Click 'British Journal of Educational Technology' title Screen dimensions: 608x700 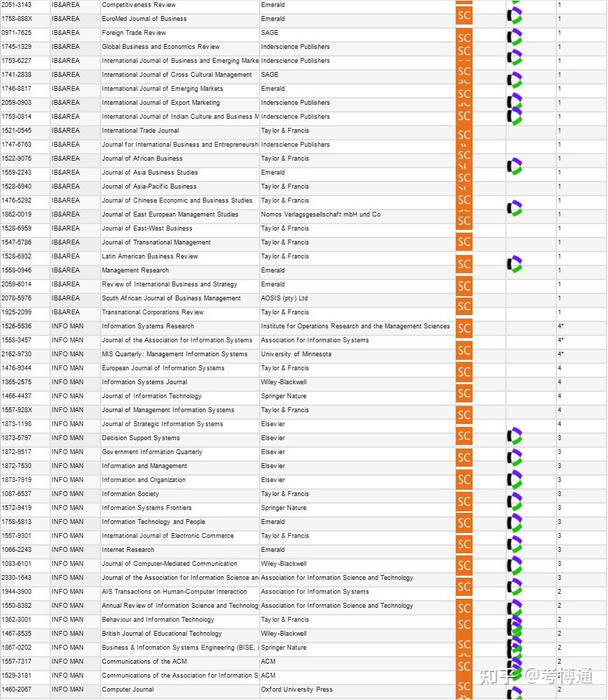tap(162, 634)
